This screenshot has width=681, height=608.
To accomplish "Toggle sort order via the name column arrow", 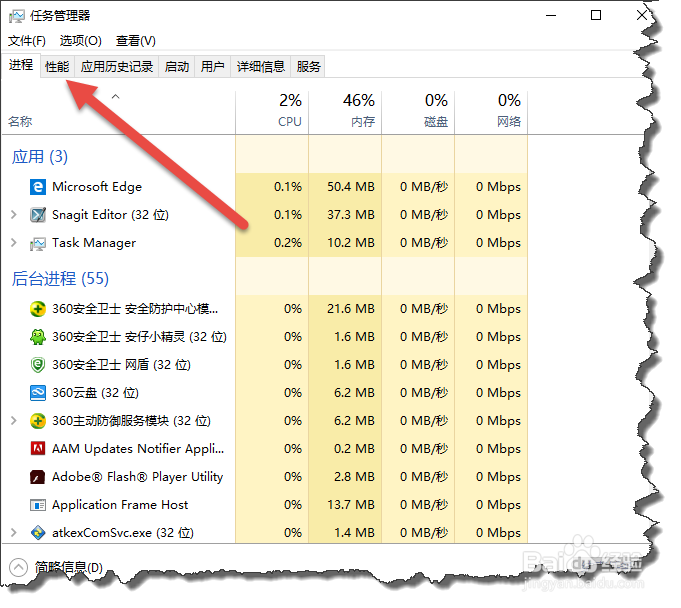I will point(116,96).
